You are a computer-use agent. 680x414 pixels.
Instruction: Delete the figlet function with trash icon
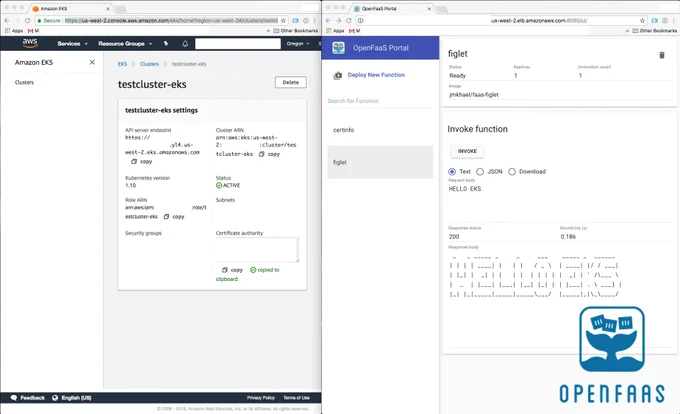point(662,55)
